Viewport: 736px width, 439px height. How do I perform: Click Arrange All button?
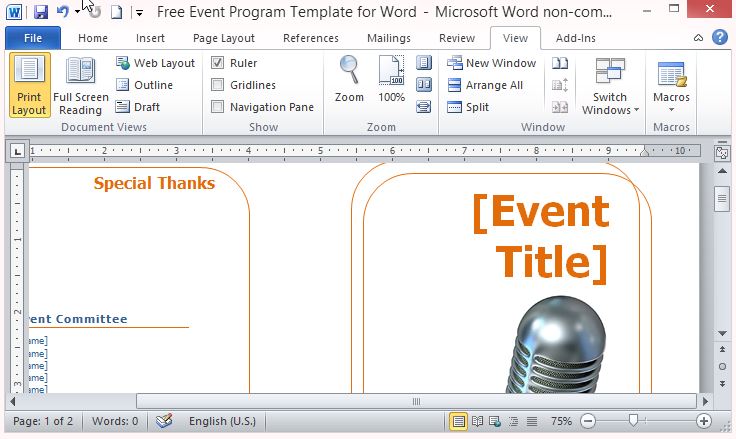(484, 85)
